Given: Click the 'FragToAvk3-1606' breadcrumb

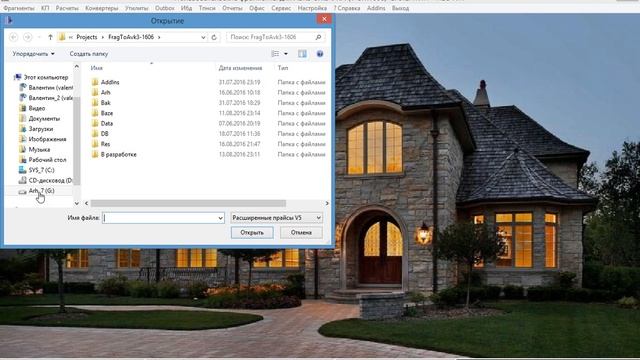Looking at the screenshot, I should pos(131,37).
